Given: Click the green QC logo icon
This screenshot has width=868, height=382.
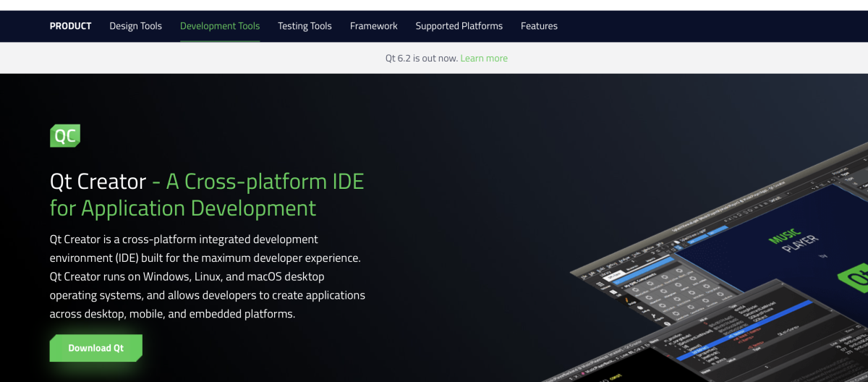Looking at the screenshot, I should pyautogui.click(x=65, y=136).
